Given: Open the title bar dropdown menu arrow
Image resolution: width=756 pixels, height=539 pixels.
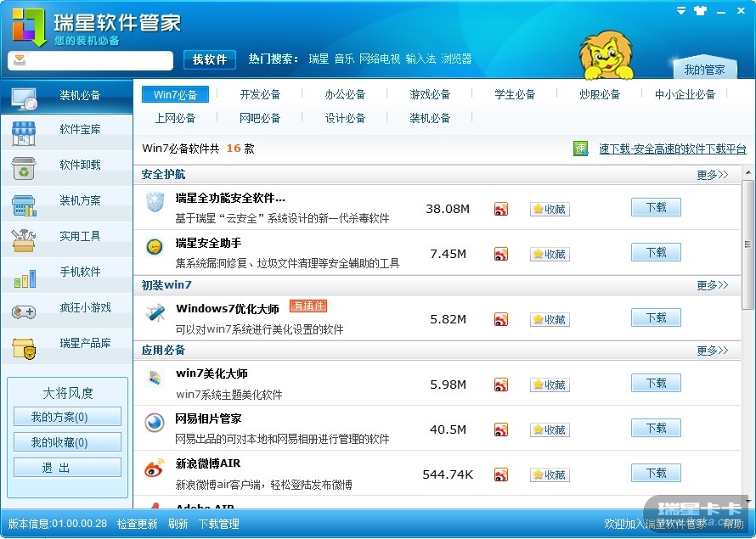Looking at the screenshot, I should tap(680, 10).
